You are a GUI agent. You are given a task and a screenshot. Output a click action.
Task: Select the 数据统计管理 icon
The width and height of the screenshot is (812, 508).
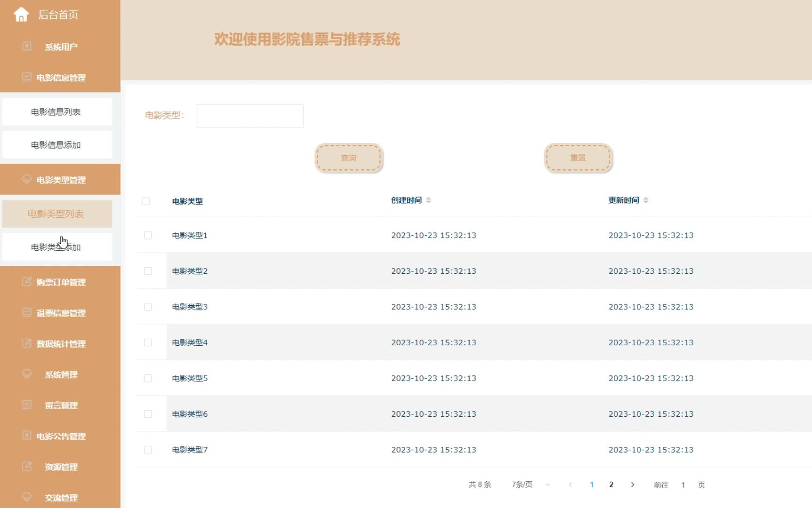click(26, 343)
